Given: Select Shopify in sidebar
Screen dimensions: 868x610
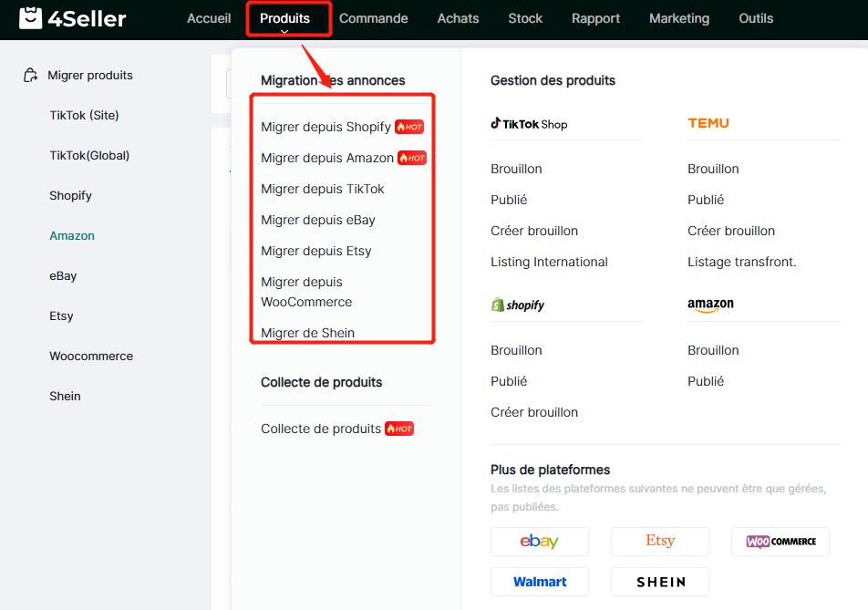Looking at the screenshot, I should 70,195.
